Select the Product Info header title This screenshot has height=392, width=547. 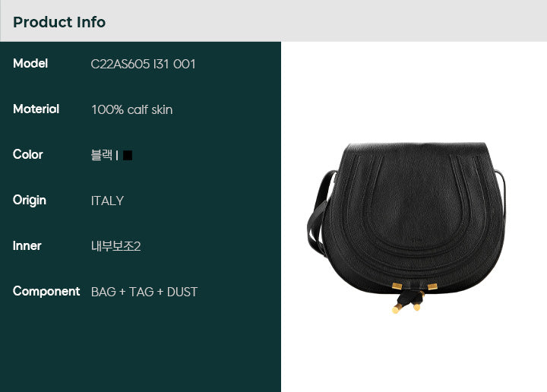(59, 22)
